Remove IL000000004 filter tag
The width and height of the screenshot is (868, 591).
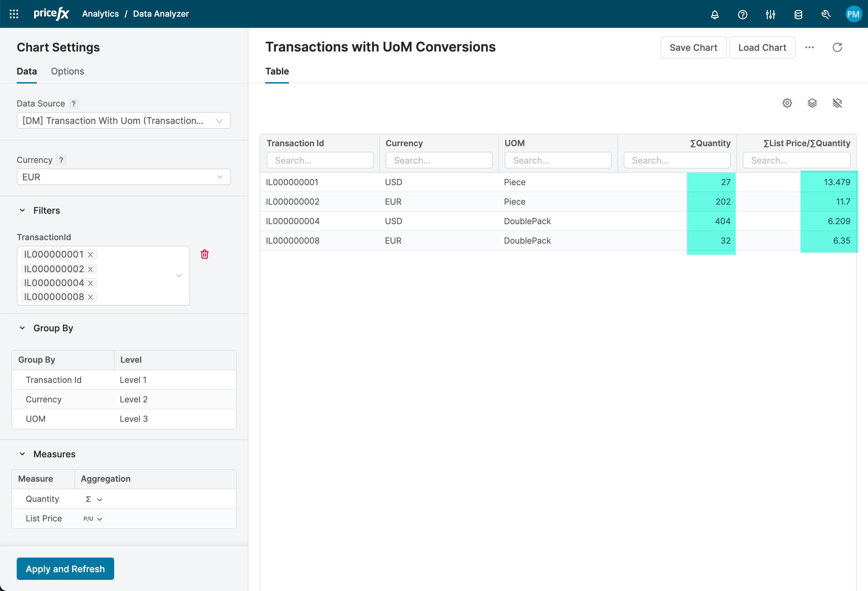pos(90,283)
